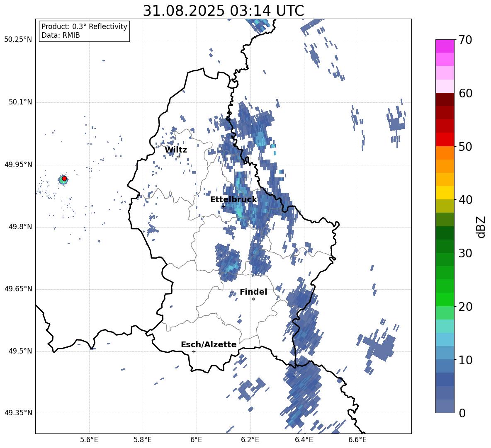The width and height of the screenshot is (491, 448).
Task: Click the Wiltz cross marker
Action: [178, 157]
